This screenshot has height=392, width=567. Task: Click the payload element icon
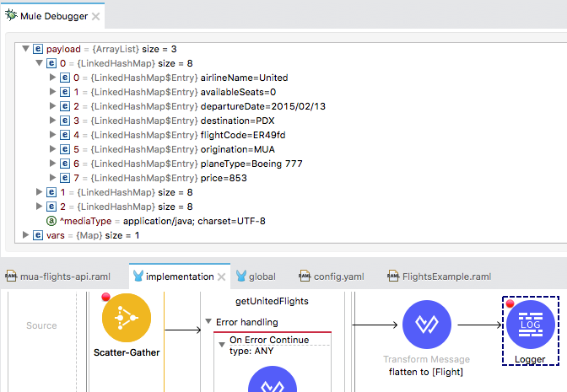tap(38, 49)
